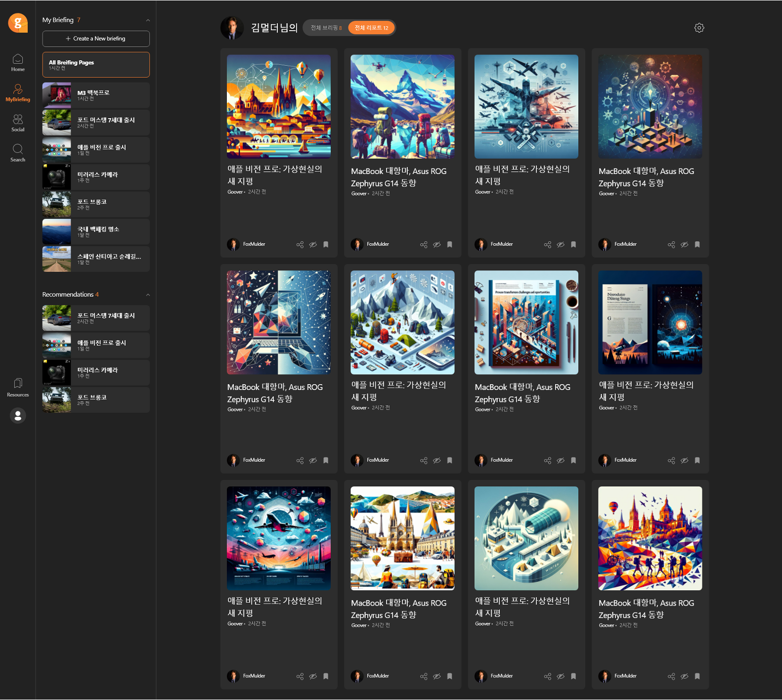The width and height of the screenshot is (782, 700).
Task: Collapse the My Briefing section
Action: tap(148, 20)
